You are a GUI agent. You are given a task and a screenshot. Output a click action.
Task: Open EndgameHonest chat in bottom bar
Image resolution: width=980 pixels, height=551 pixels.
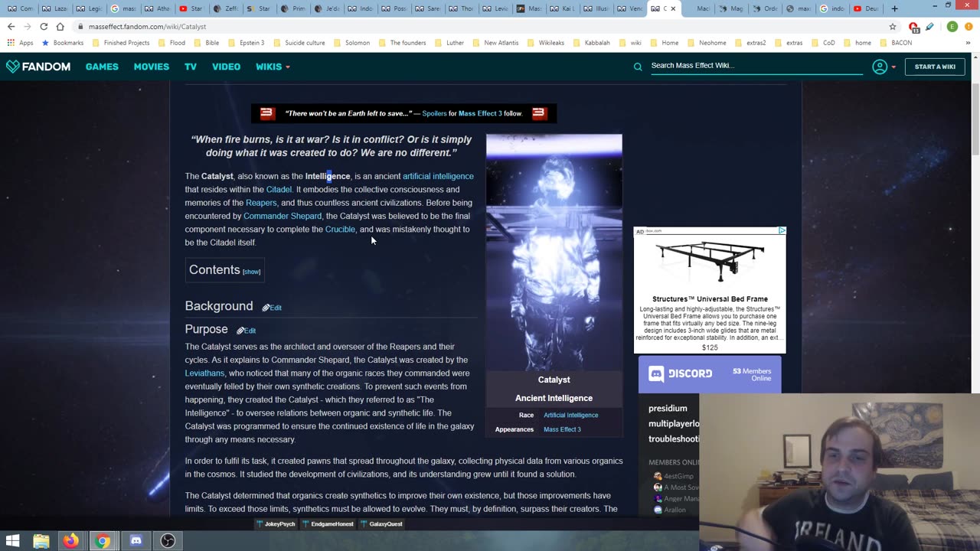click(x=328, y=524)
